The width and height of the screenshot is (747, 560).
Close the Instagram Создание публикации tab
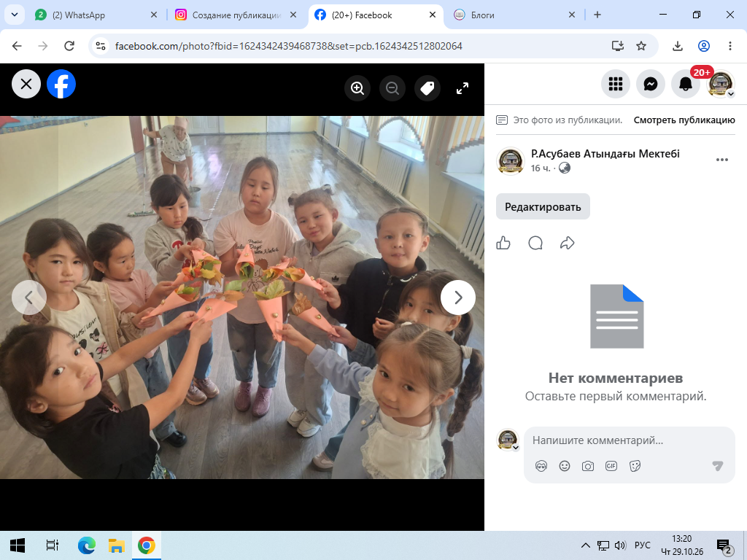tap(293, 15)
